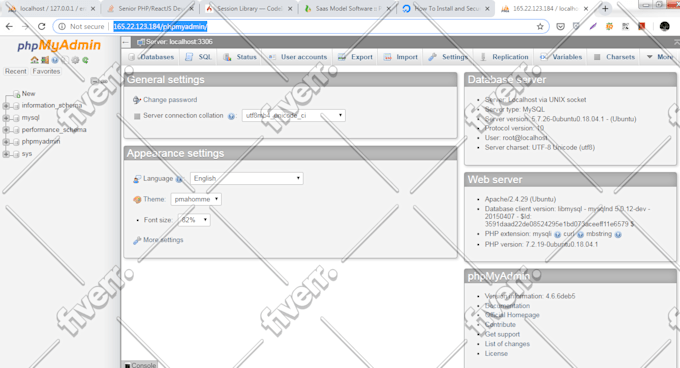Viewport: 680px width, 368px height.
Task: Switch to the Session Library browser tab
Action: [249, 9]
